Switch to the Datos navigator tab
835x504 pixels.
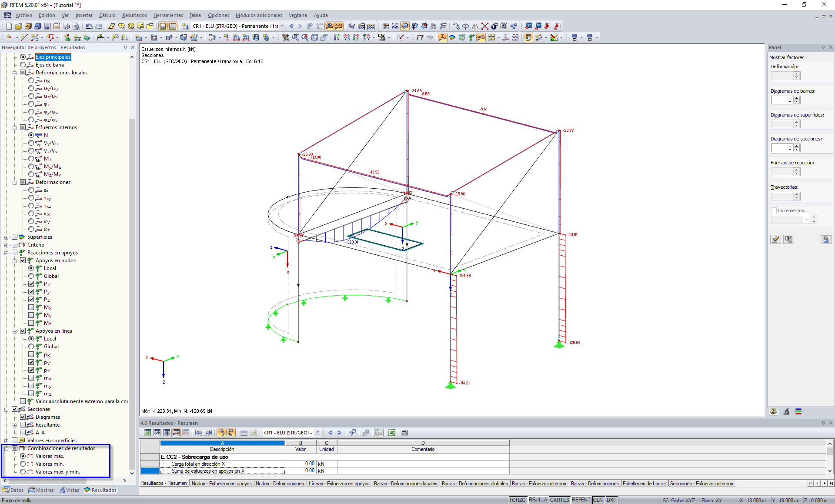(x=13, y=490)
